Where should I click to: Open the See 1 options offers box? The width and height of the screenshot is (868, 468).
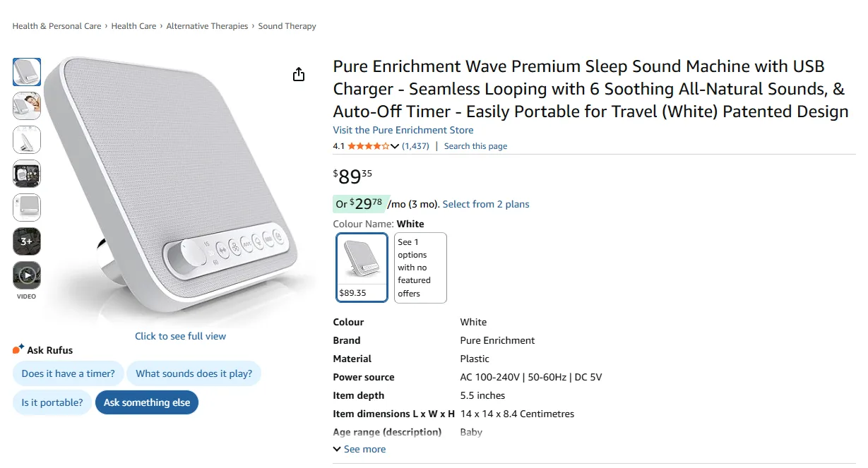(x=420, y=268)
